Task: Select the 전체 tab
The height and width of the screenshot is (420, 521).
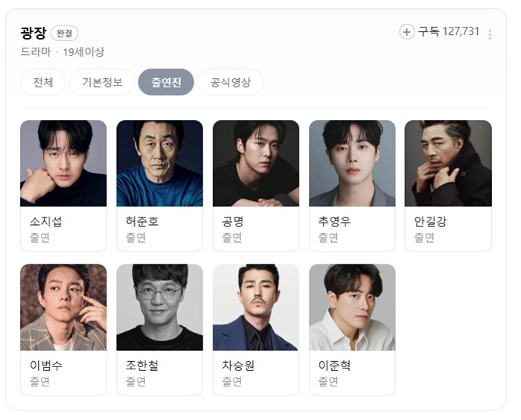Action: pos(43,82)
